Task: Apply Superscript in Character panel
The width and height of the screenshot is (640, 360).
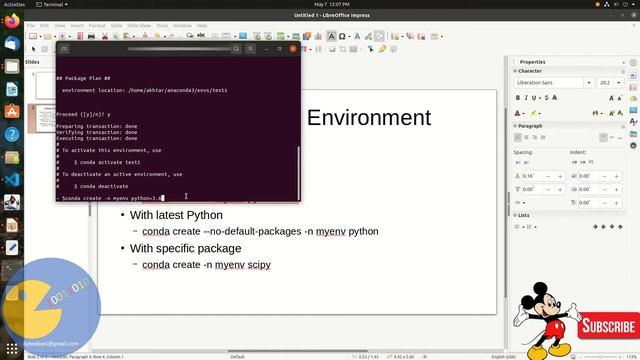Action: point(611,113)
